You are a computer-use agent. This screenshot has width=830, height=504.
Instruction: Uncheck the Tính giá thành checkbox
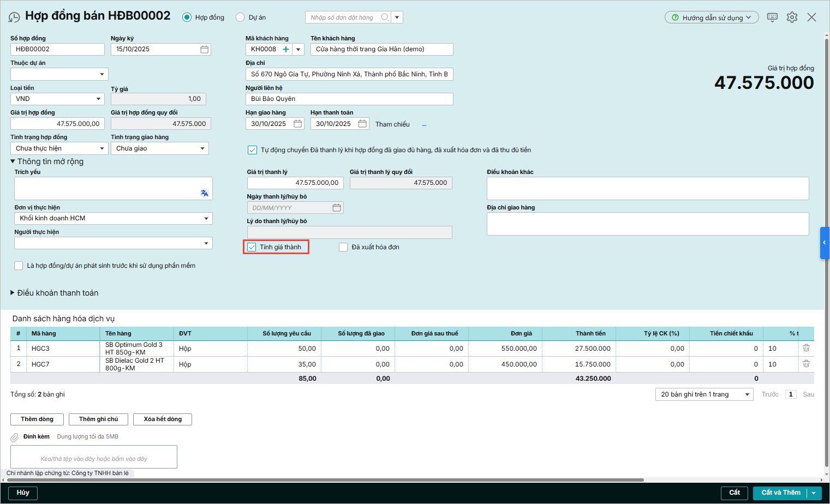252,247
